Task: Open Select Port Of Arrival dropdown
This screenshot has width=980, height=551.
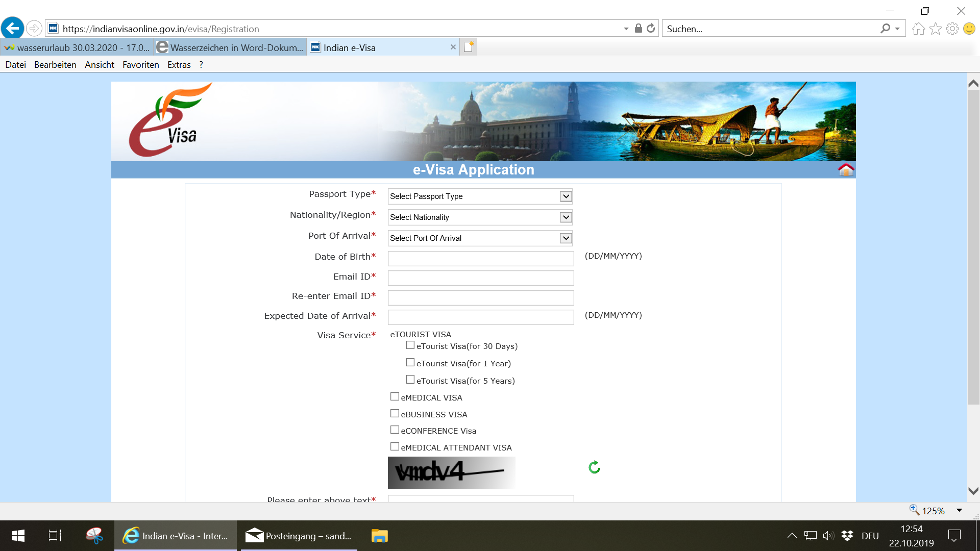Action: click(480, 238)
